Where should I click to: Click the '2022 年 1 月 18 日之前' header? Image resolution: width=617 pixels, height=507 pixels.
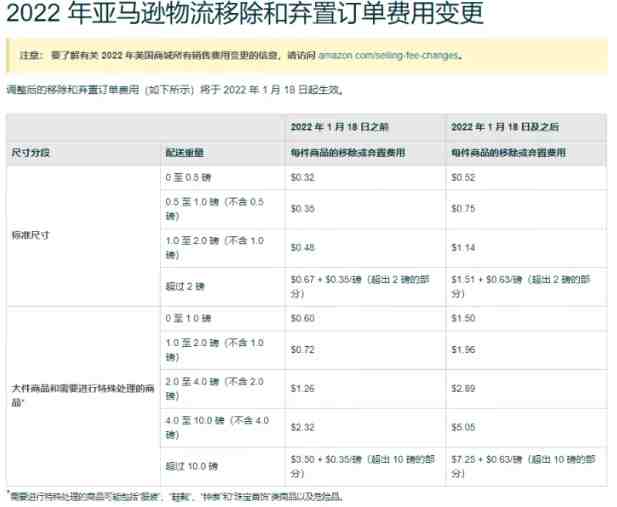pos(340,127)
